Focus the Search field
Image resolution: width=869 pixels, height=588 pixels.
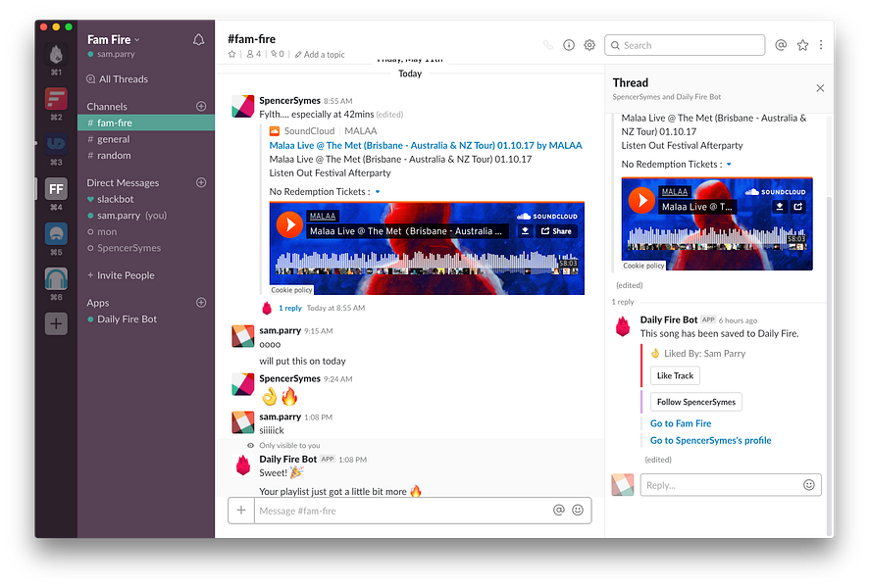[685, 45]
